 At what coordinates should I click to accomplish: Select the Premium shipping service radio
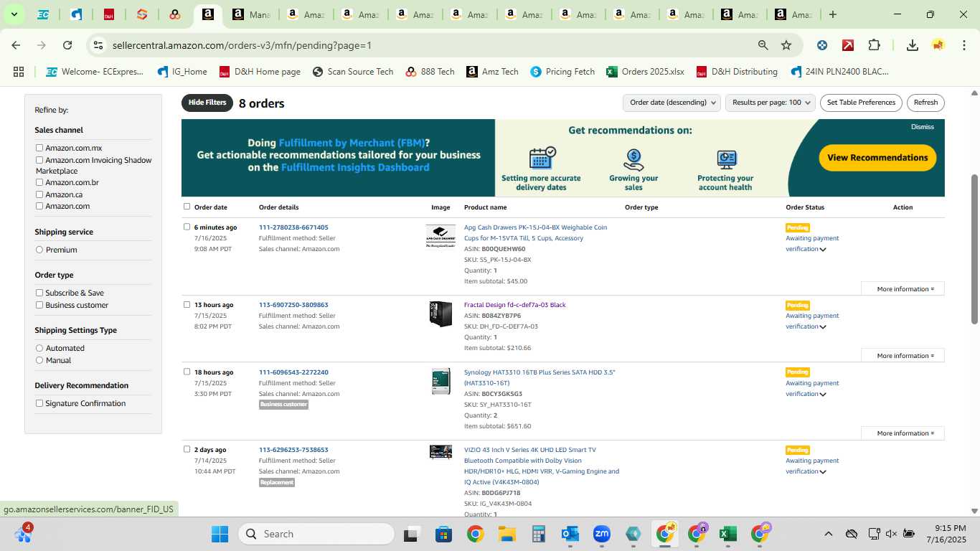point(39,250)
